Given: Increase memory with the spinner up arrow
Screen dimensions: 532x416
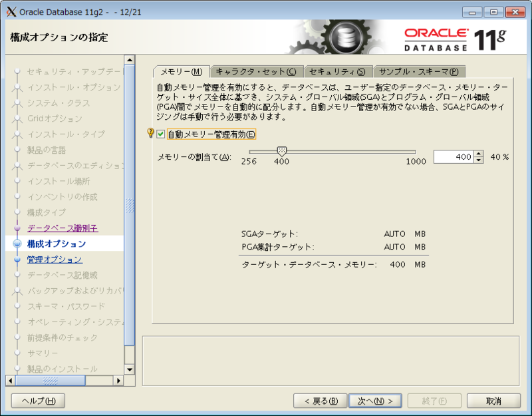Looking at the screenshot, I should 479,152.
